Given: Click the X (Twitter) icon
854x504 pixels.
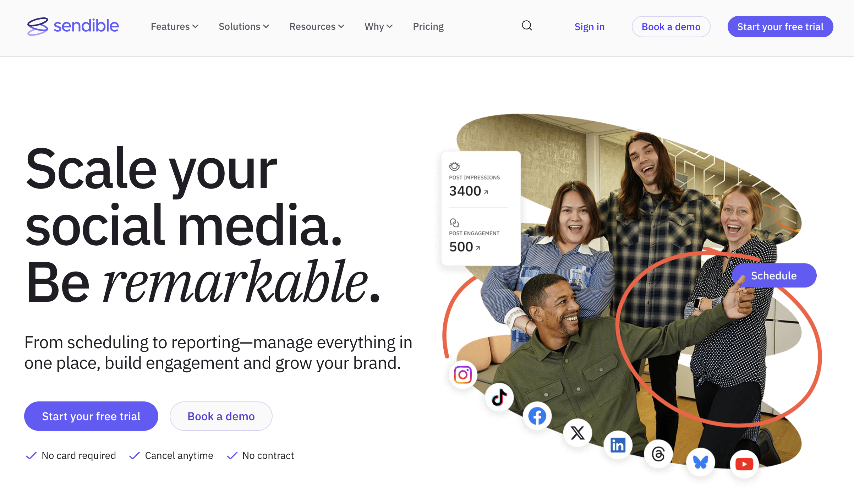Looking at the screenshot, I should (577, 433).
